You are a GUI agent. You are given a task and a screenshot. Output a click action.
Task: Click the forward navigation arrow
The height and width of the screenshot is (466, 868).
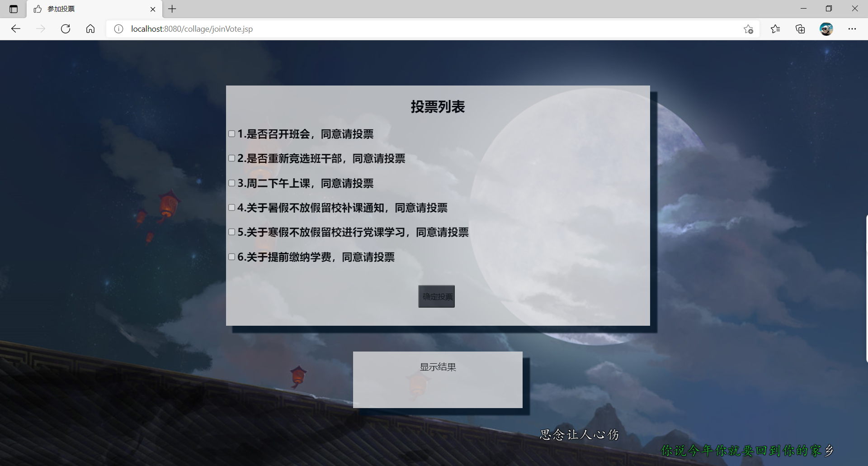click(41, 29)
